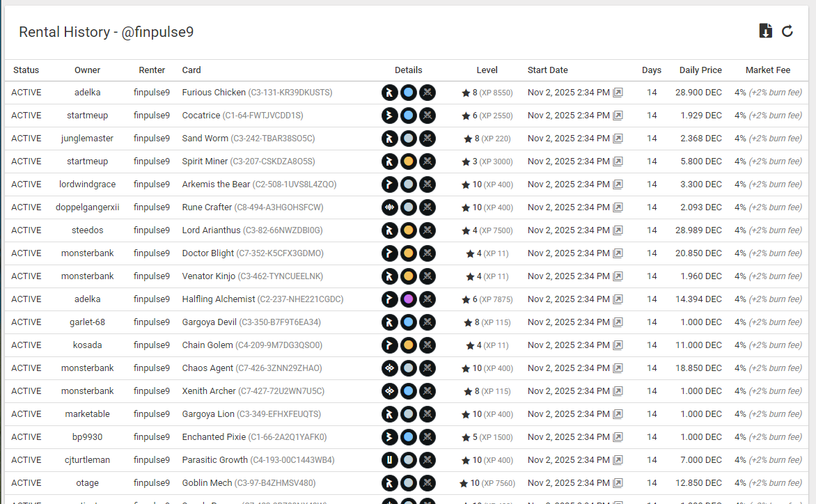This screenshot has height=504, width=816.
Task: Refresh the rental history list
Action: [787, 31]
